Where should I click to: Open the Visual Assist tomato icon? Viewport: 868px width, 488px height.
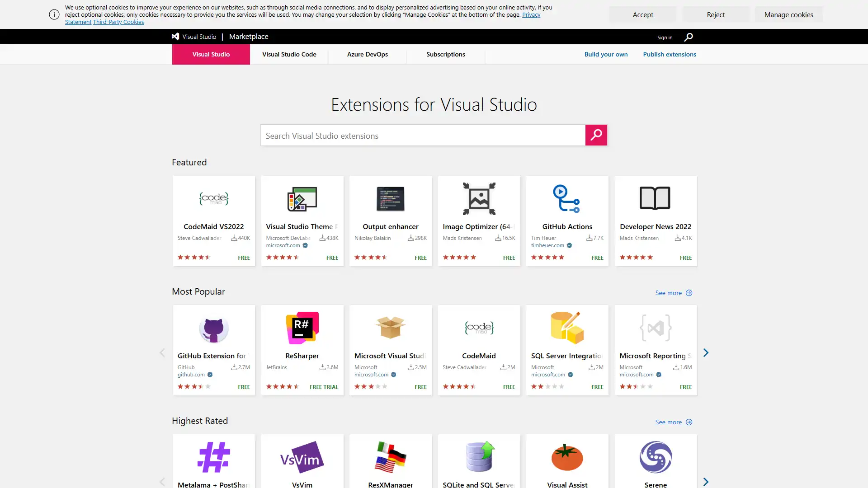pyautogui.click(x=567, y=457)
